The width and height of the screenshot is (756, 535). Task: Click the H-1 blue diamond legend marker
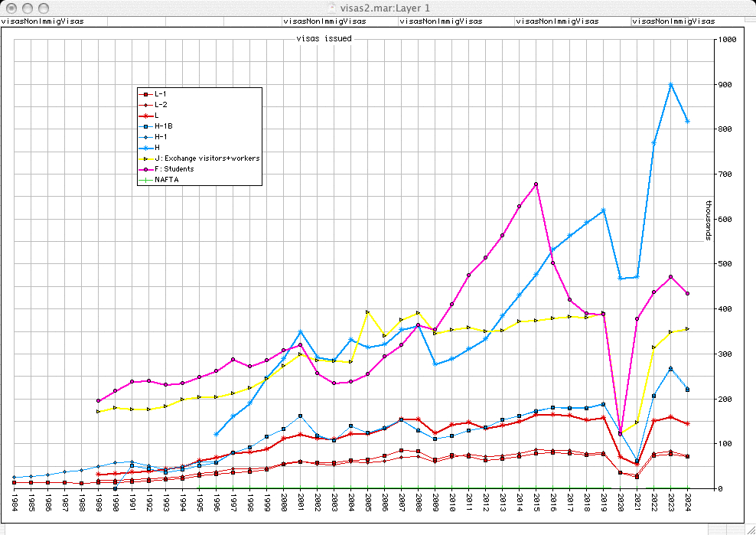point(145,136)
